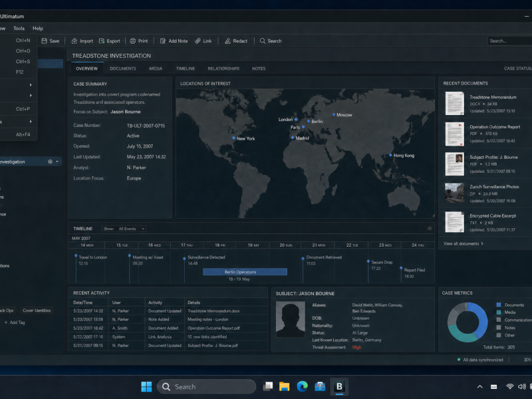Expand the second submenu arrow above Ctrl+P
The height and width of the screenshot is (399, 532).
pyautogui.click(x=31, y=95)
